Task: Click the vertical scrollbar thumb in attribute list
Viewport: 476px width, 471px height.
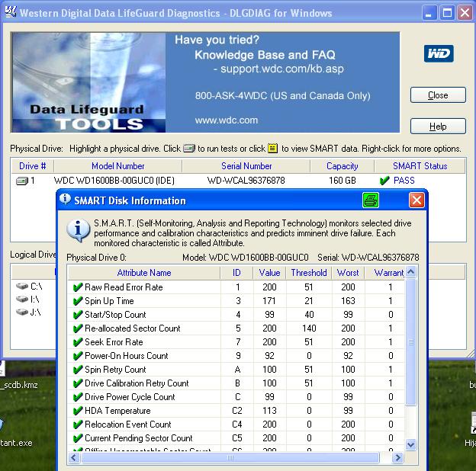Action: tap(410, 341)
